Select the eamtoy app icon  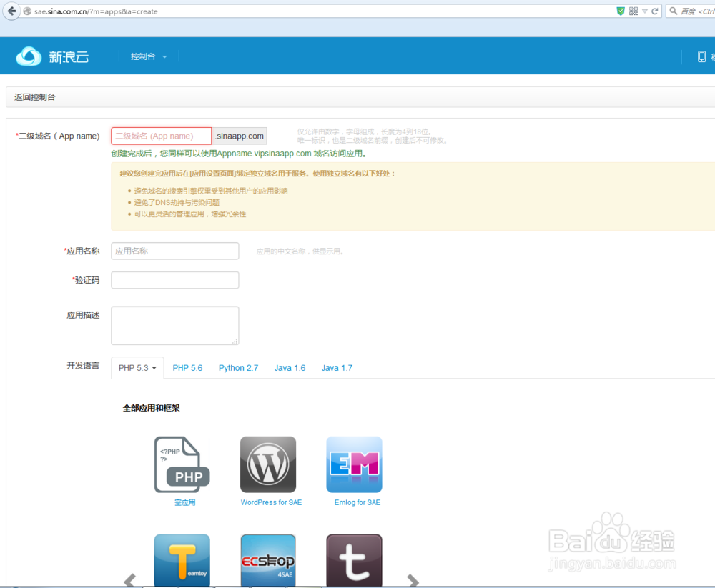tap(182, 560)
